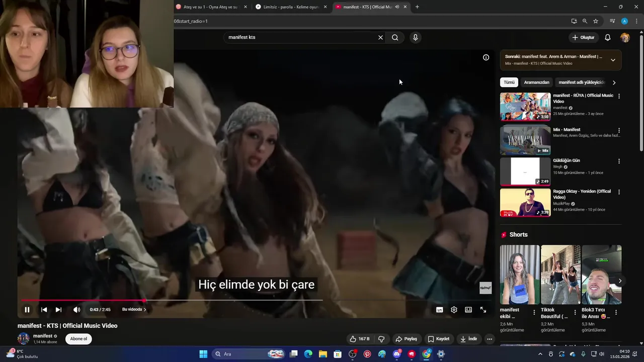Open the 'manifest ekibi' short

[x=520, y=275]
